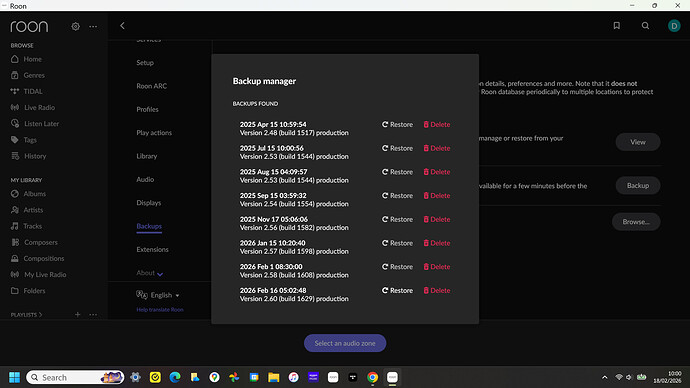The width and height of the screenshot is (690, 388).
Task: Follow the Help translate Roon link
Action: (160, 310)
